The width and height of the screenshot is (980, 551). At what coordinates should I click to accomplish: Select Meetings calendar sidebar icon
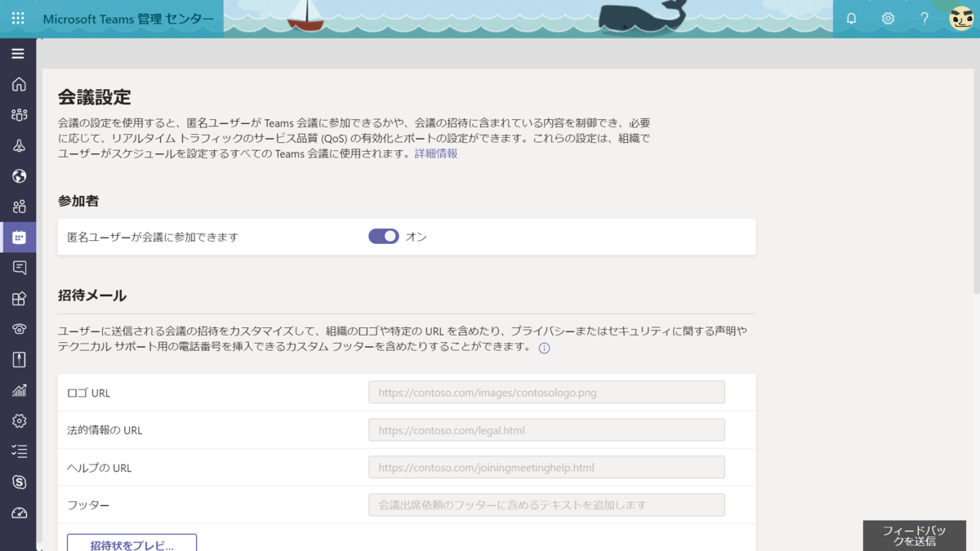tap(19, 238)
